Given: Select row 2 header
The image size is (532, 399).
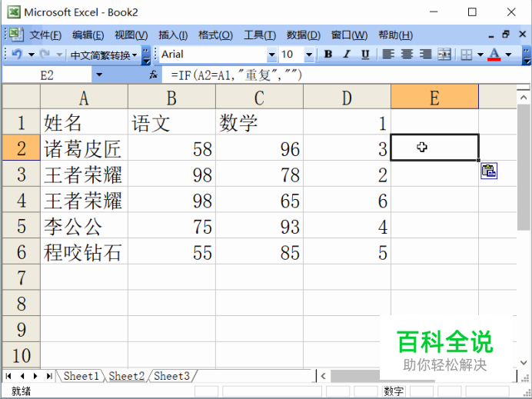Looking at the screenshot, I should click(21, 148).
